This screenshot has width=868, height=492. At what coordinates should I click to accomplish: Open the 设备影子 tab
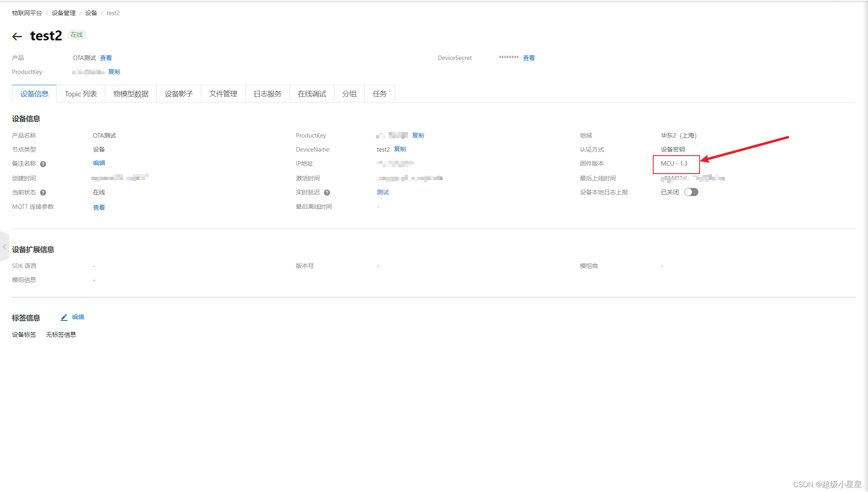[179, 94]
